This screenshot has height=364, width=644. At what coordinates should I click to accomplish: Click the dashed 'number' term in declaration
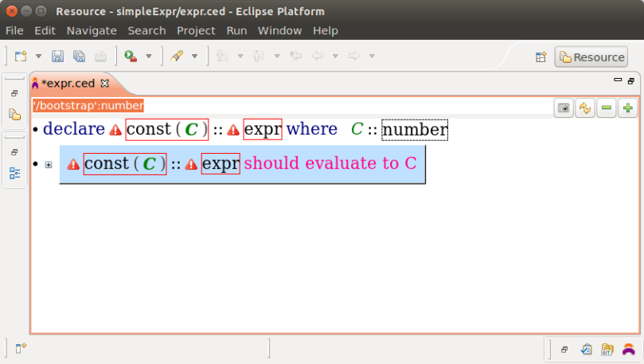click(x=414, y=129)
